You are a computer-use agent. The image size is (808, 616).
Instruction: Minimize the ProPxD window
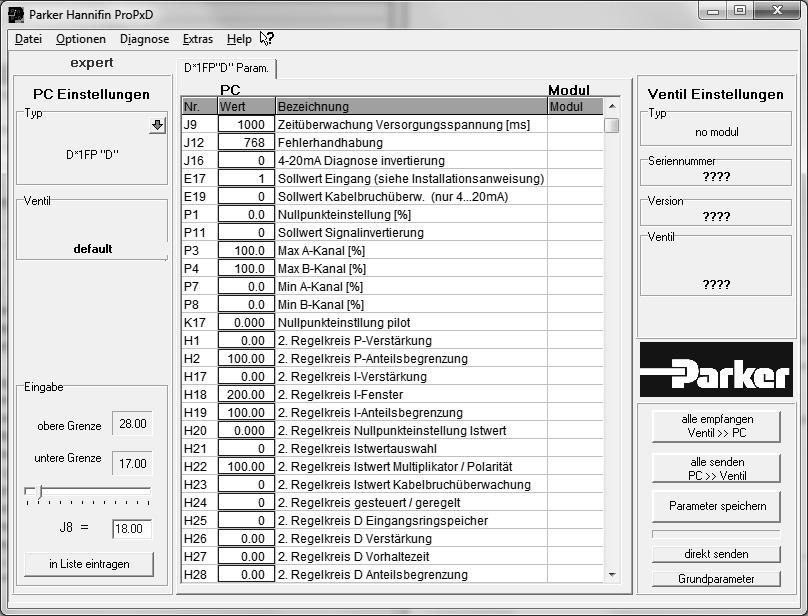point(713,11)
